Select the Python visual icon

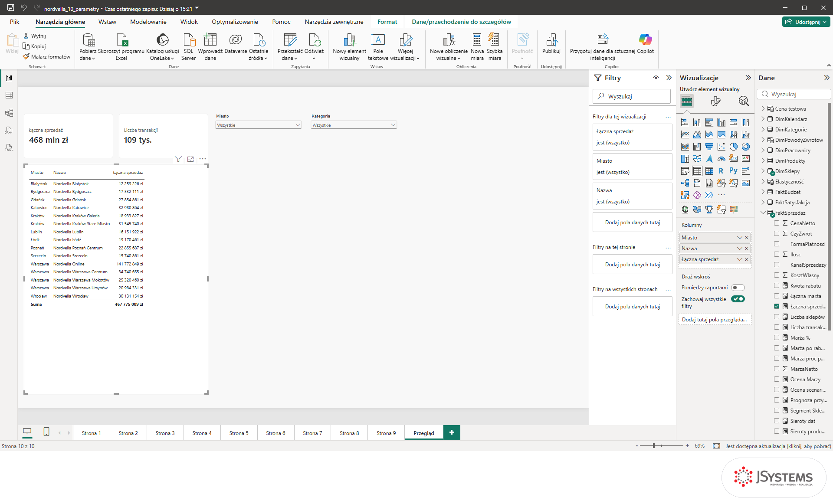click(x=733, y=170)
